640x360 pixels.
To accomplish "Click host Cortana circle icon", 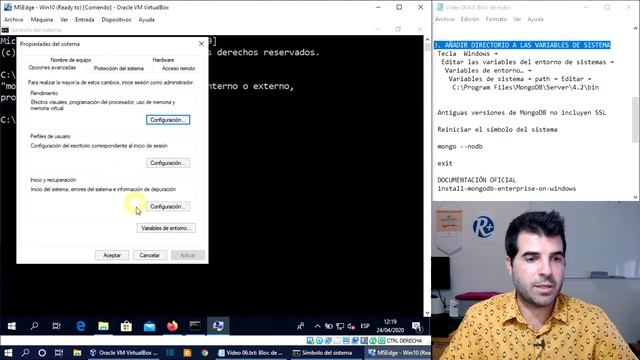I will pos(42,353).
